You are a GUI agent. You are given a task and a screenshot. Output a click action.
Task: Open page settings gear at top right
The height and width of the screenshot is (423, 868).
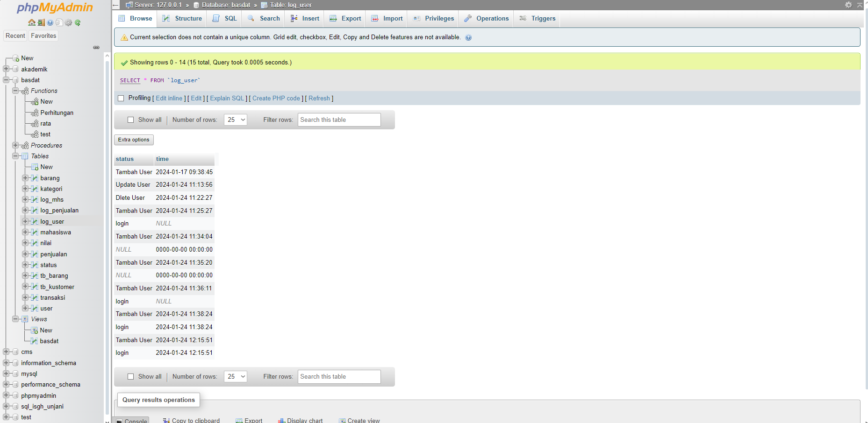tap(848, 5)
